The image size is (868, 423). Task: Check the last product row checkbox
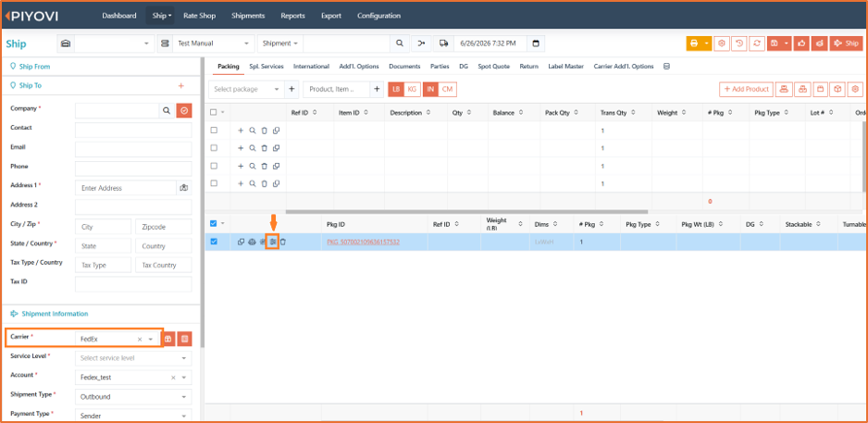click(214, 183)
